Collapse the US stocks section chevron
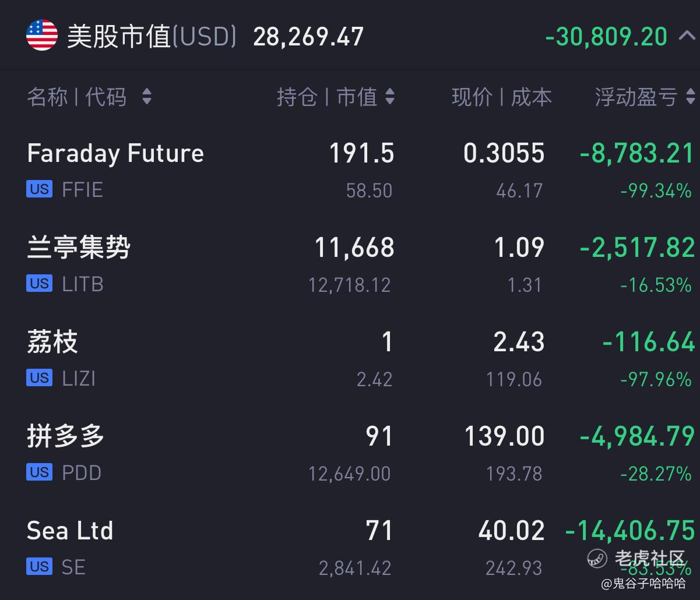The width and height of the screenshot is (700, 600). click(x=687, y=36)
